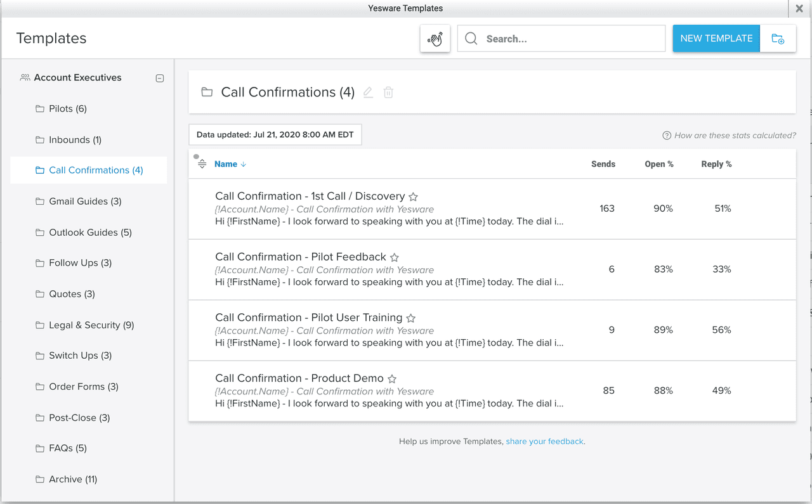The image size is (812, 504).
Task: Open the share your feedback link
Action: click(x=544, y=441)
